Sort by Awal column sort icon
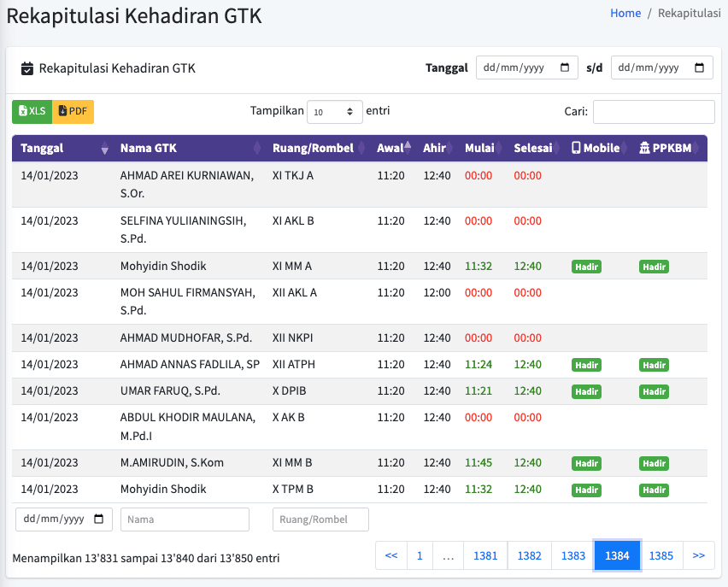 click(408, 148)
